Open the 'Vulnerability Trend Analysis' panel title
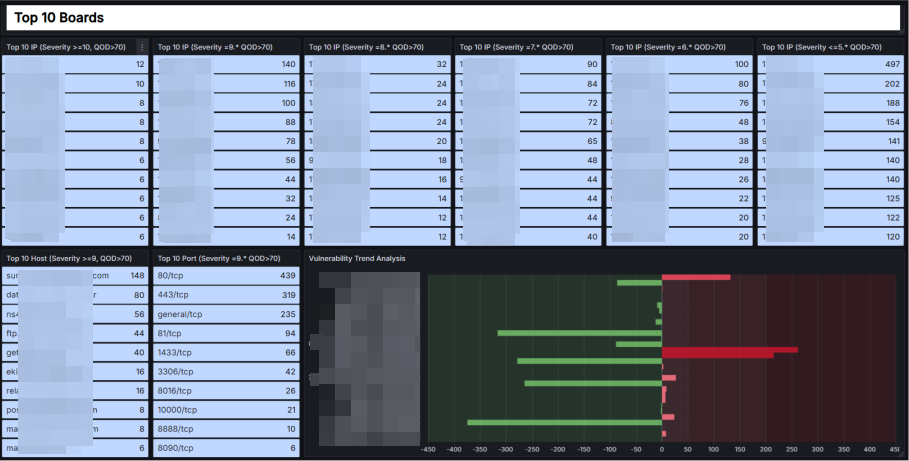 [x=357, y=259]
